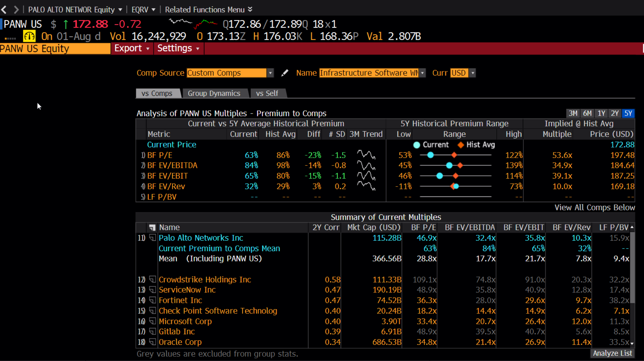Screen dimensions: 644x361
Task: Click the note icon beside Crowdstrike Holdings
Action: [153, 279]
